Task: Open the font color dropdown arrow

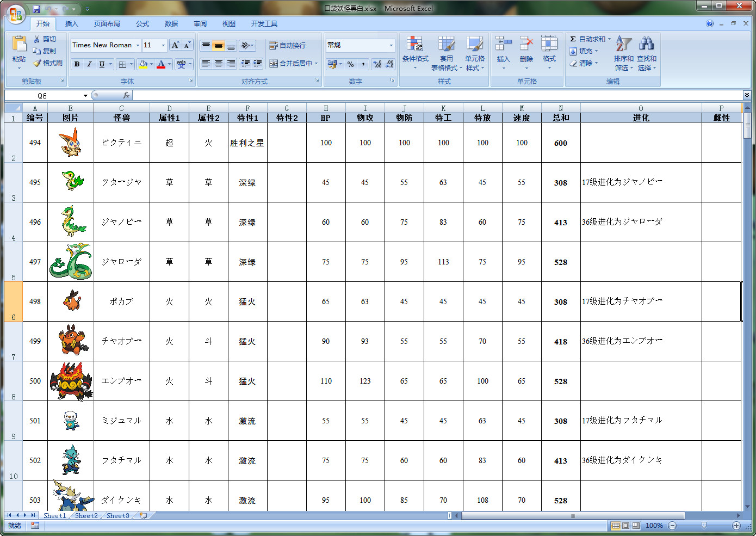Action: 169,64
